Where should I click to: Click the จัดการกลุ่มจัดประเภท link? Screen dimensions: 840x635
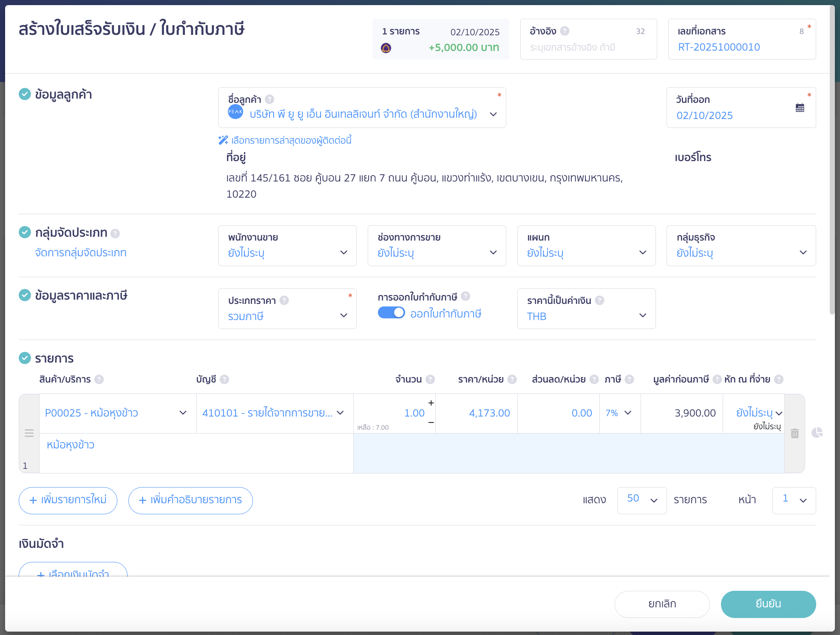(x=81, y=252)
